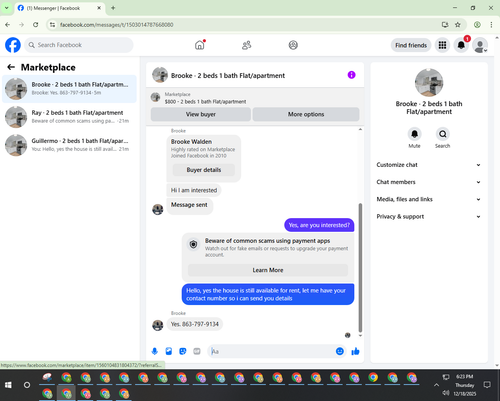Viewport: 500px width, 401px height.
Task: Click Find friends button
Action: click(x=411, y=45)
